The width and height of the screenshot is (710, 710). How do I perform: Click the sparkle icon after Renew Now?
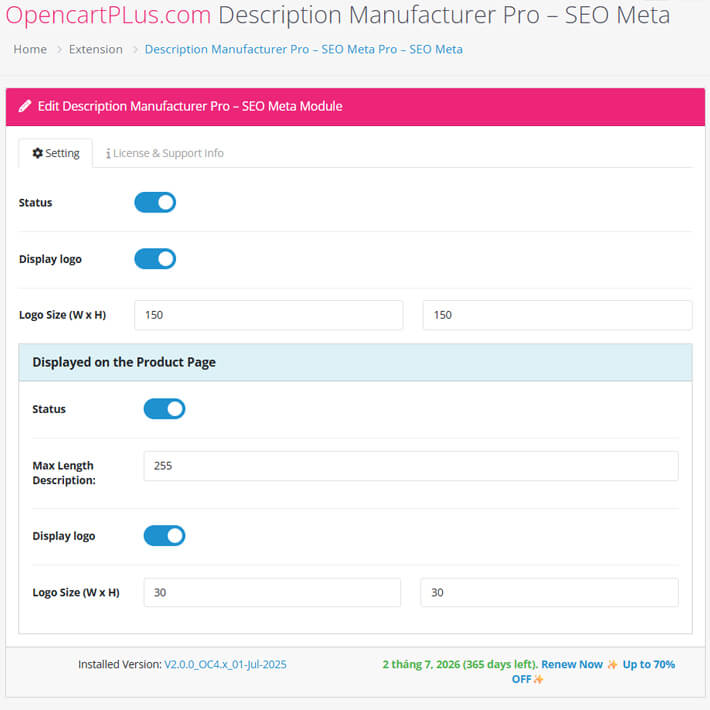click(x=612, y=664)
